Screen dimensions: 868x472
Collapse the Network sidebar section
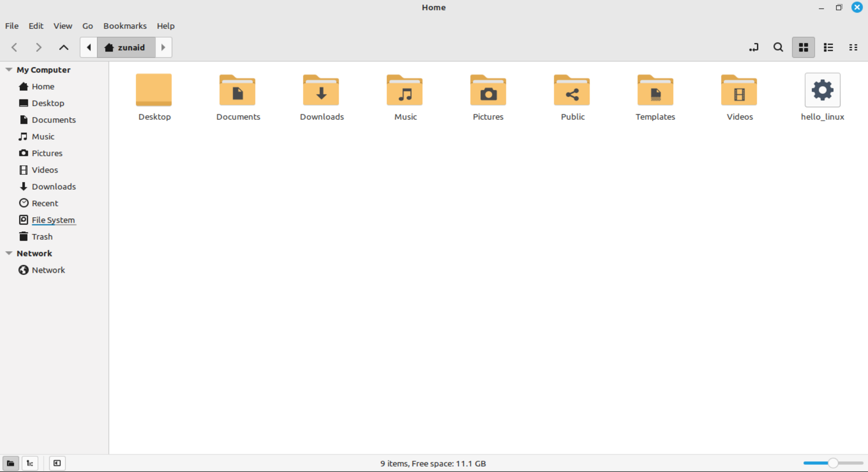click(x=9, y=253)
